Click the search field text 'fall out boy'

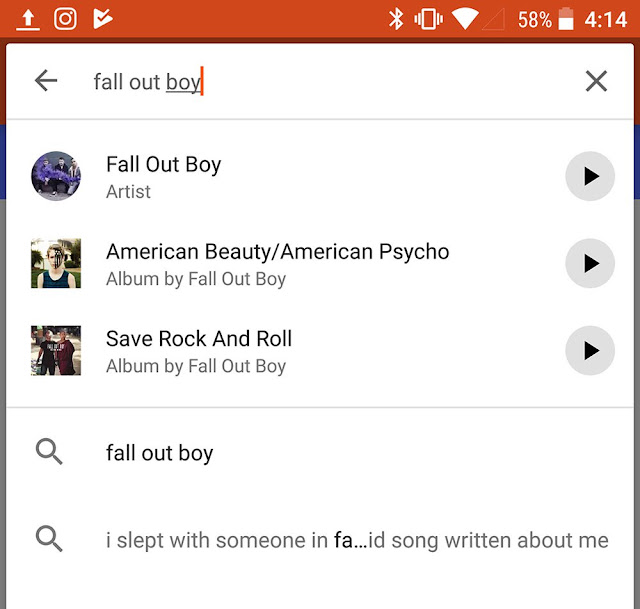point(147,82)
